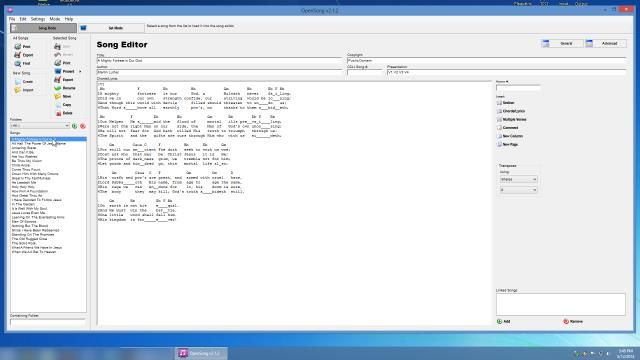Move the selected song
640x360 pixels.
click(x=63, y=96)
